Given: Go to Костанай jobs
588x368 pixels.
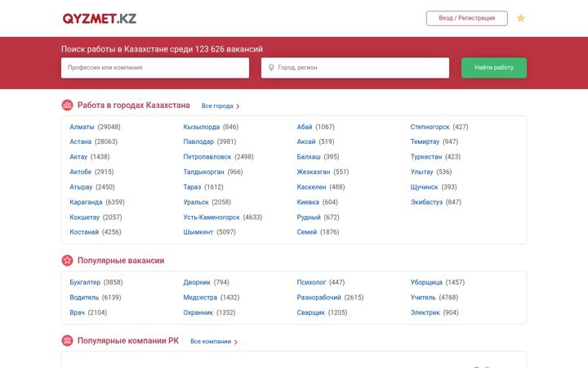Looking at the screenshot, I should (x=84, y=232).
